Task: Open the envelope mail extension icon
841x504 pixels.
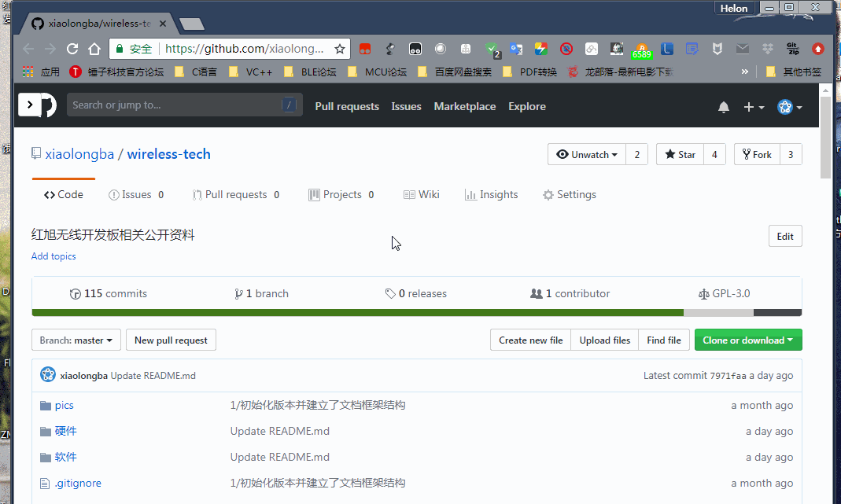Action: (x=743, y=49)
